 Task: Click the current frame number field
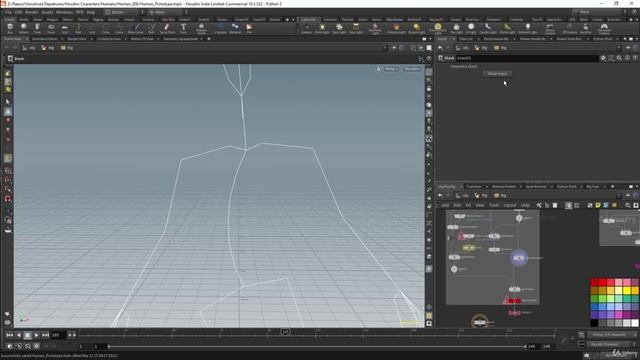pyautogui.click(x=58, y=335)
